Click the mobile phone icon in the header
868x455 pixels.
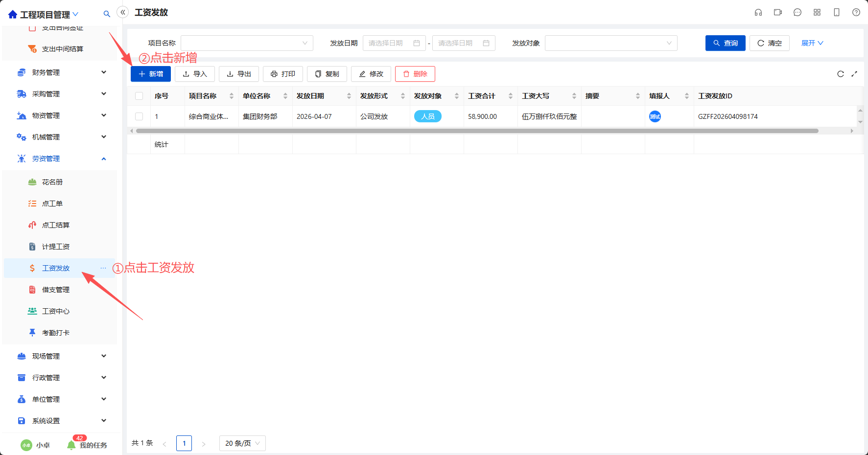(x=837, y=12)
